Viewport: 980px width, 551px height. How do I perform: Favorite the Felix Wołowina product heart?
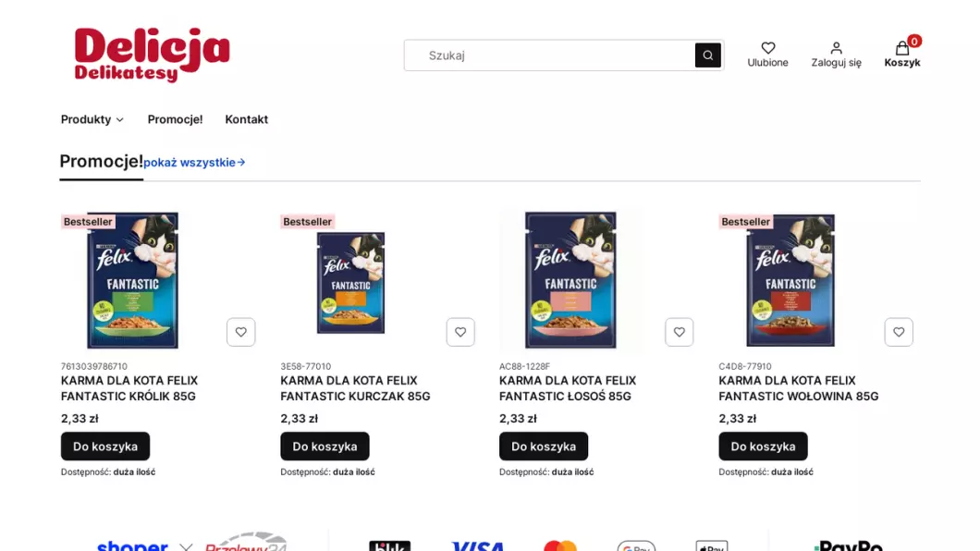[898, 332]
